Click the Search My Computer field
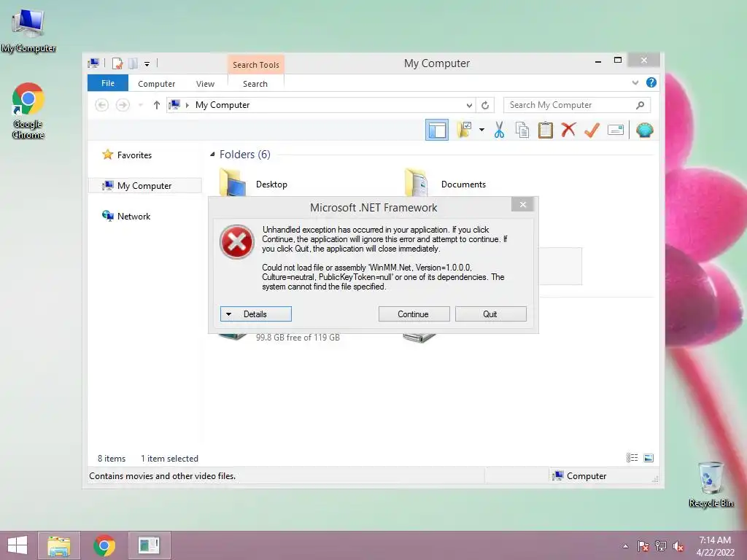747x560 pixels. (577, 105)
